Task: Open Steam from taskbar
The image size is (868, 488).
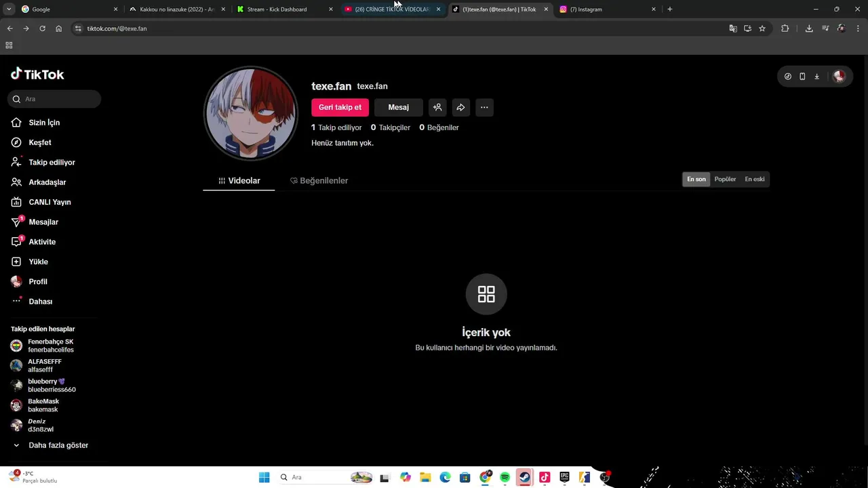Action: (x=524, y=477)
